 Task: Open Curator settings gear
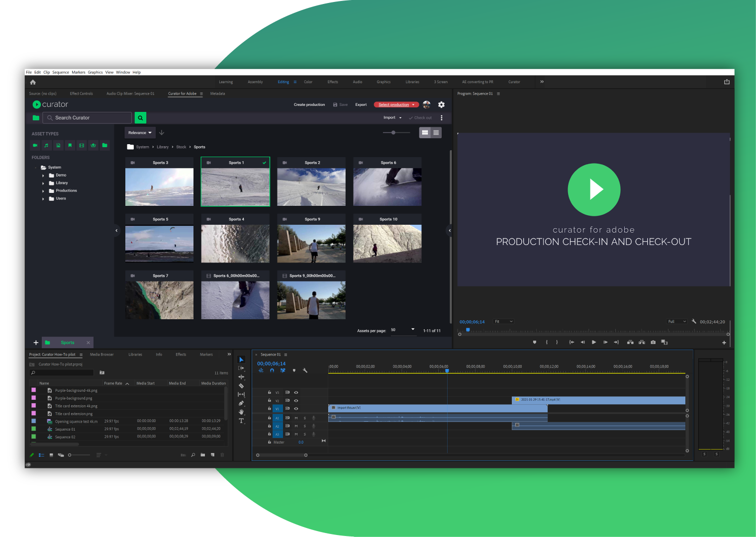pos(441,104)
